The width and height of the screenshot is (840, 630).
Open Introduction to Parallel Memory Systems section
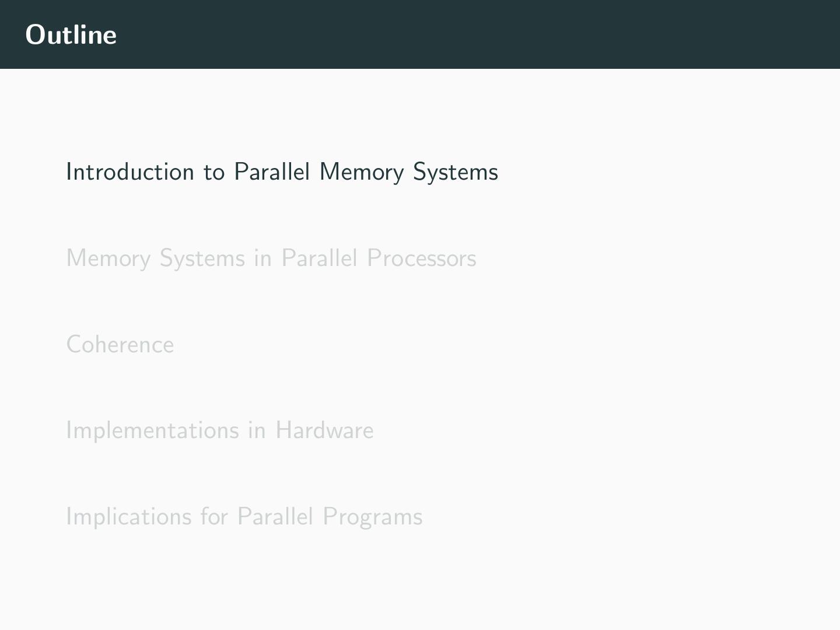pos(282,172)
